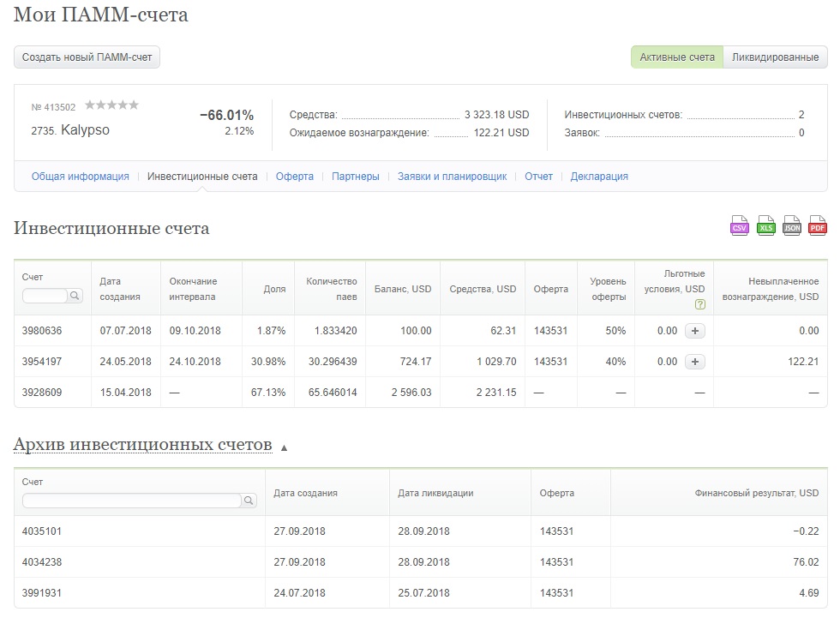The width and height of the screenshot is (840, 624).
Task: Open help icon under Льготные условия
Action: [699, 304]
